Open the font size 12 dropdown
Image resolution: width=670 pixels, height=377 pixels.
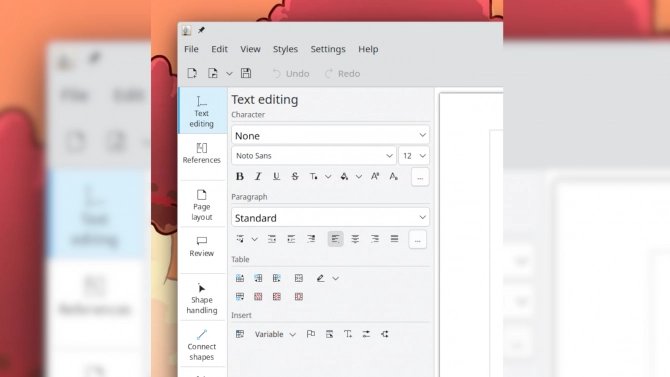414,156
